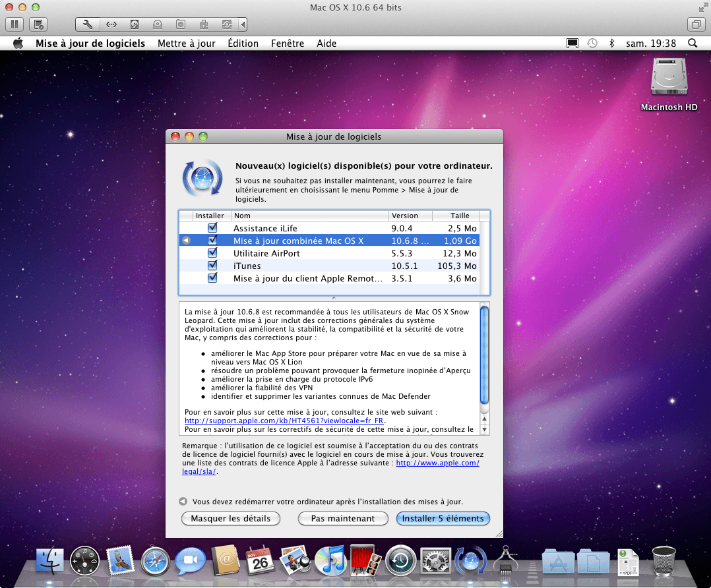Open Finder from the Dock
This screenshot has height=588, width=711.
point(50,560)
